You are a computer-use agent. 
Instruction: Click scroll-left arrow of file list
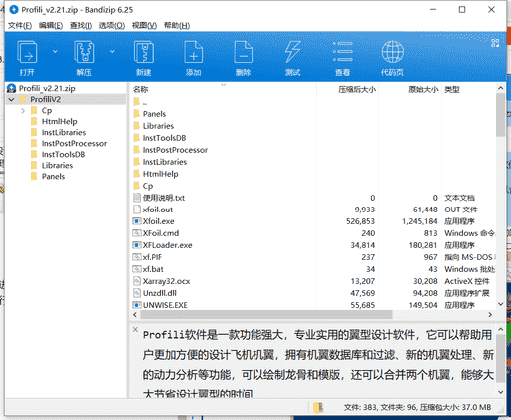tap(135, 314)
